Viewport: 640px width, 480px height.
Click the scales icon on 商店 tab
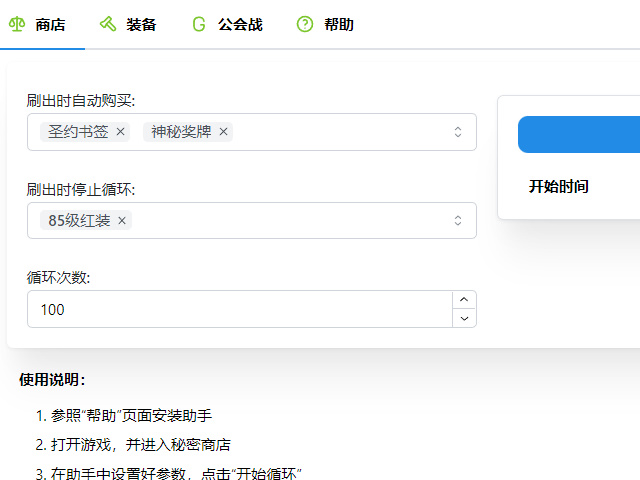coord(17,24)
